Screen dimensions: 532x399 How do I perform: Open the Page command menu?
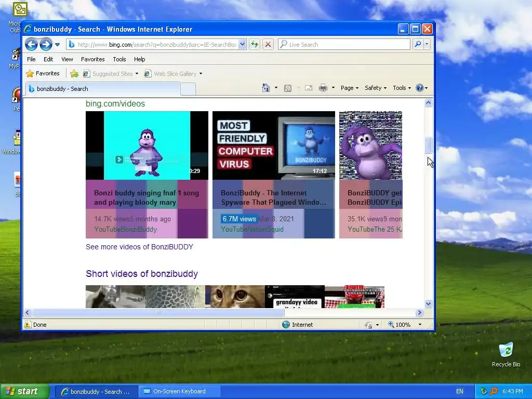350,88
